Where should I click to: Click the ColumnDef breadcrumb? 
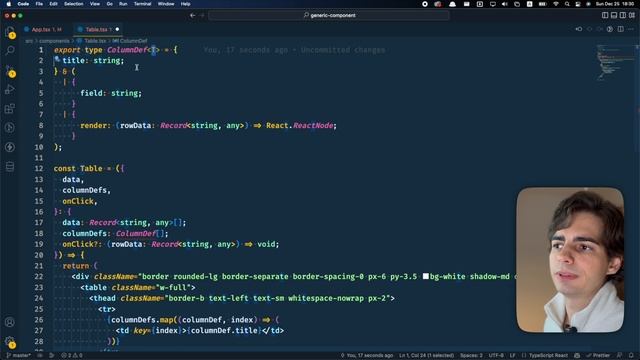[130, 41]
